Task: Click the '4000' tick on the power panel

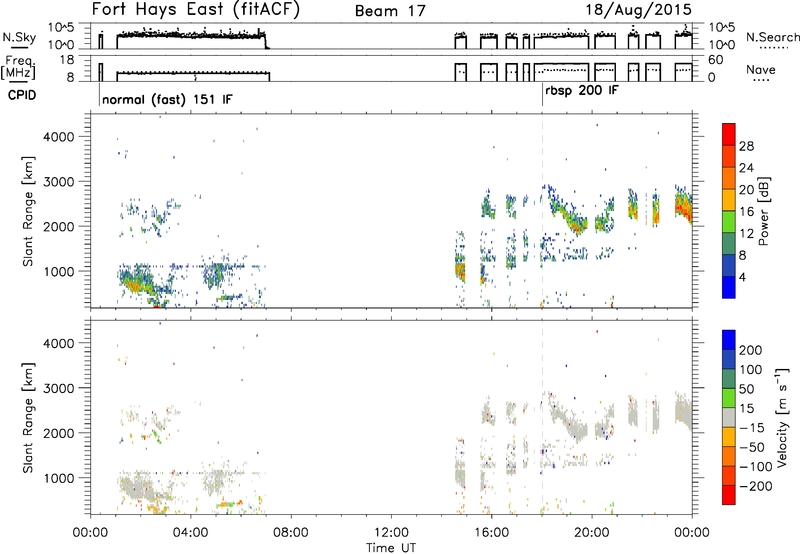Action: click(58, 137)
